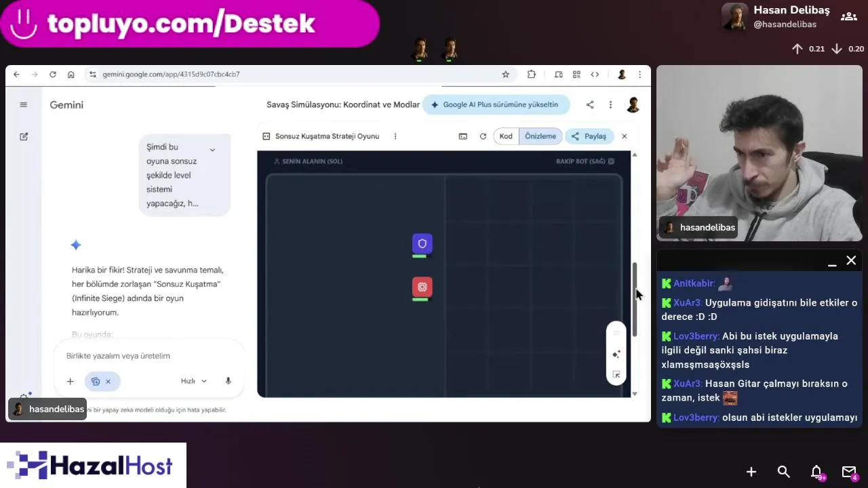Open the Hasan Delibaş stream profile
The width and height of the screenshot is (868, 488).
[777, 17]
